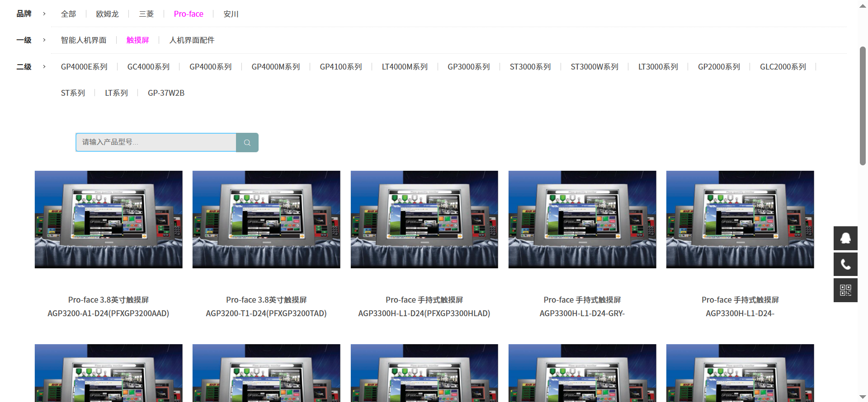Select 欧姆龙 brand filter
Screen dimensions: 868x402
[107, 14]
